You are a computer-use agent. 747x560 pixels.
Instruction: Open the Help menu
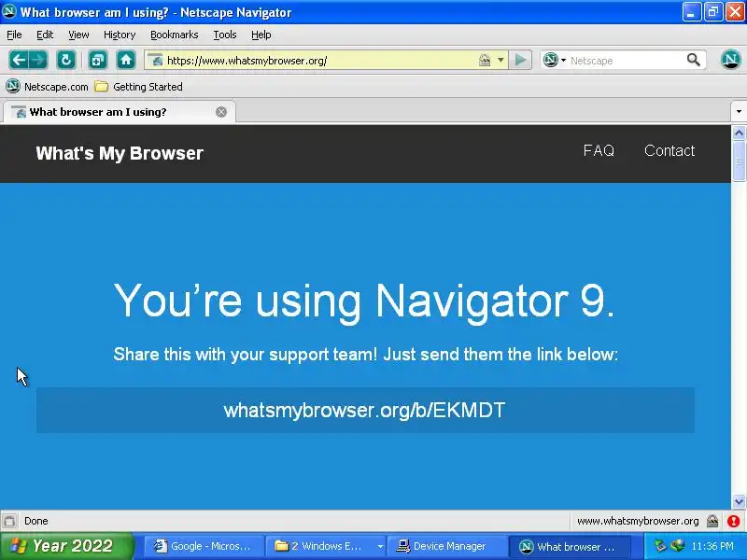tap(261, 35)
